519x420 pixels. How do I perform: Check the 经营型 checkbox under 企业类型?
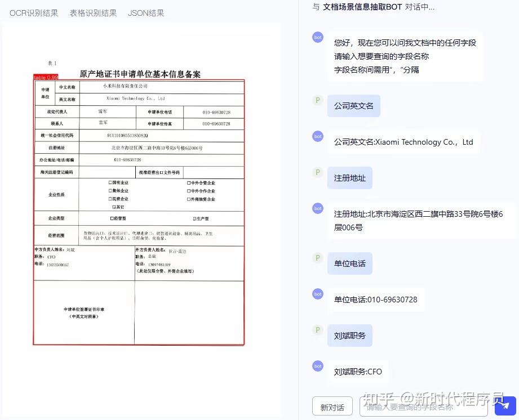point(112,218)
